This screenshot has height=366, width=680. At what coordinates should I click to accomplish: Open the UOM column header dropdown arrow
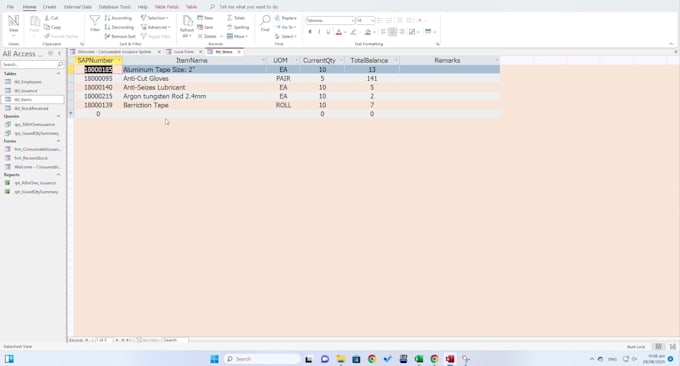click(x=297, y=60)
